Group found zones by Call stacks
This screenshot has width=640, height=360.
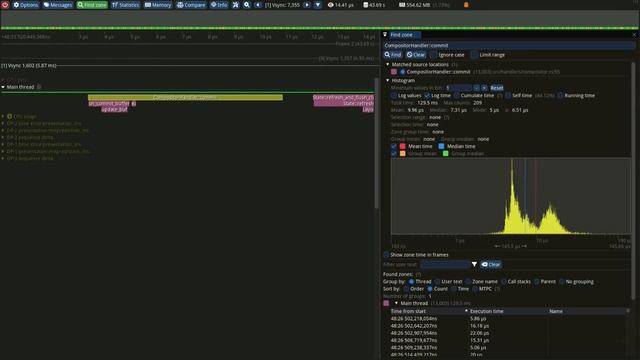tap(504, 282)
